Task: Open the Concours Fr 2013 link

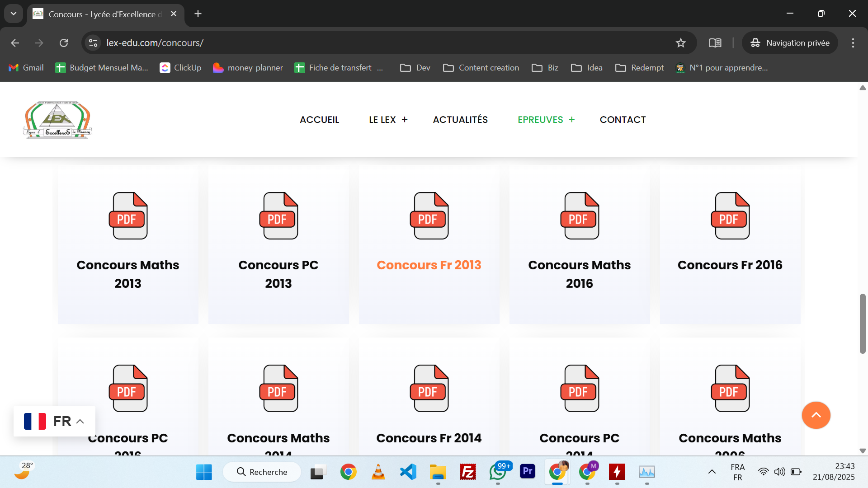Action: pyautogui.click(x=429, y=265)
